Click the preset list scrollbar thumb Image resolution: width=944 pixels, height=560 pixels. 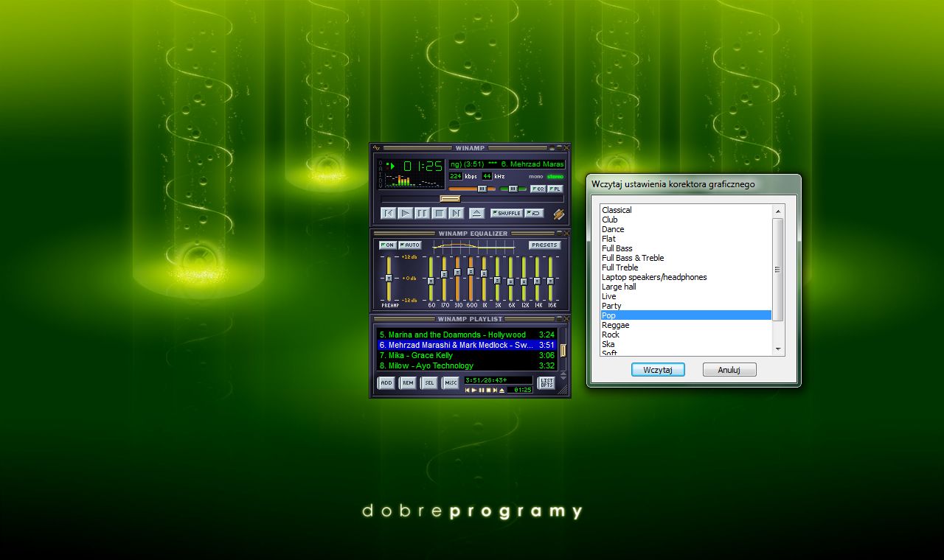[x=777, y=270]
